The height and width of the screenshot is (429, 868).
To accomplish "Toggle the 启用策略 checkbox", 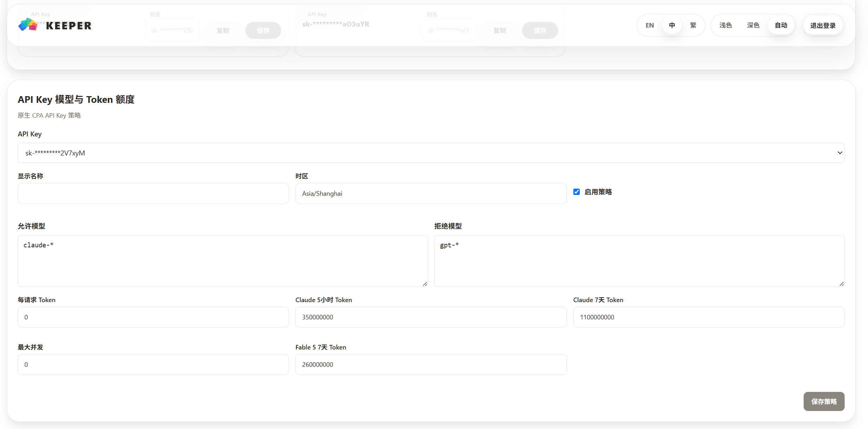I will point(577,192).
